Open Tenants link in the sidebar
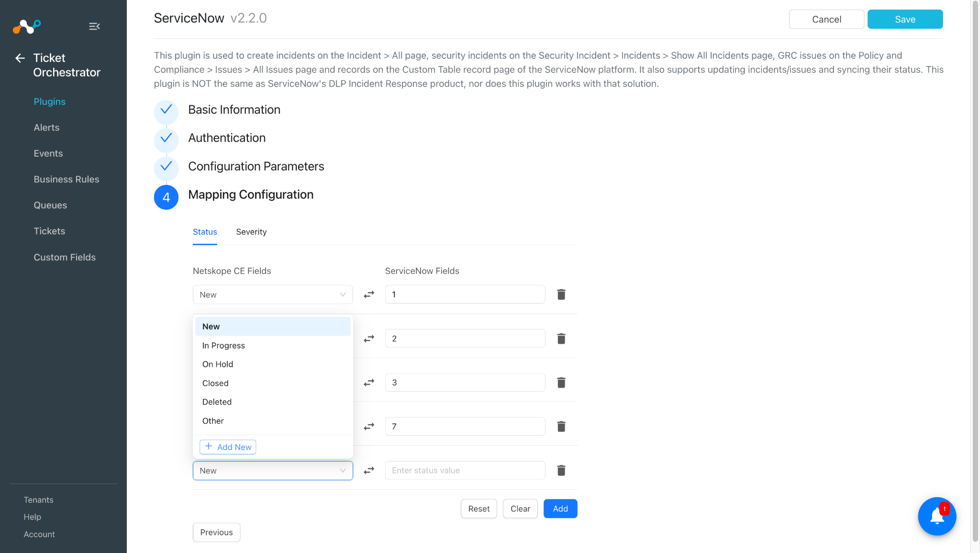 point(39,500)
